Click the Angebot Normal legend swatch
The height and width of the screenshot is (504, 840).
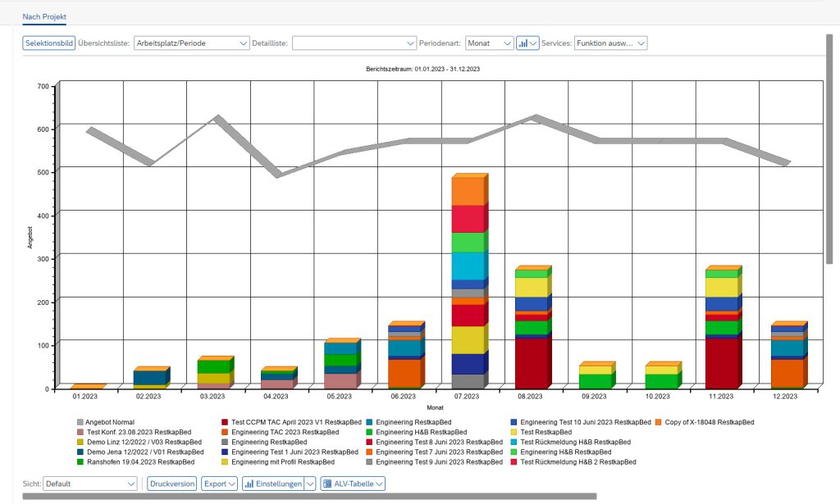pos(80,422)
